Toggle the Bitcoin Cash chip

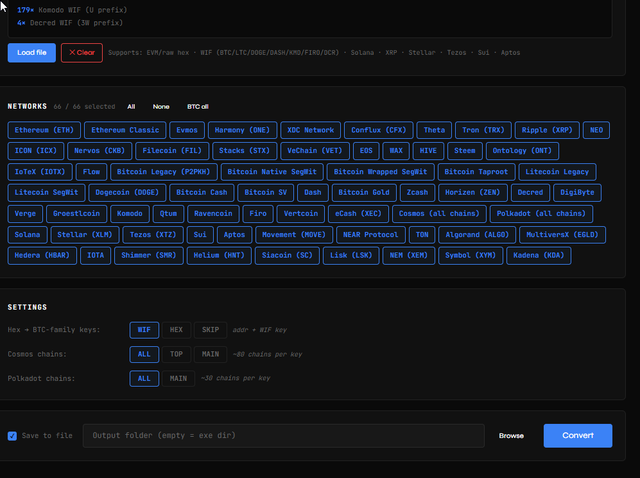tap(201, 192)
